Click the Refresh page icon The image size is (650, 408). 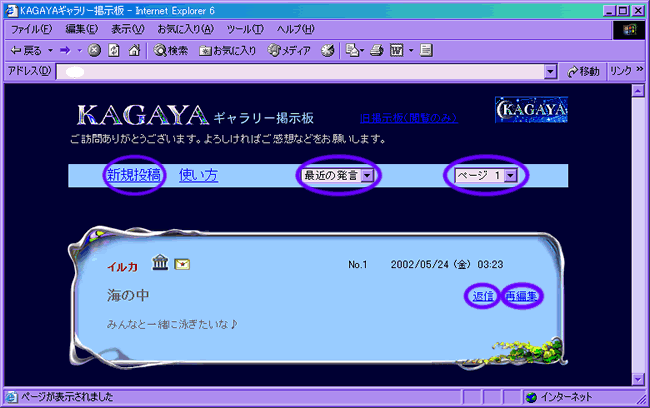(114, 51)
